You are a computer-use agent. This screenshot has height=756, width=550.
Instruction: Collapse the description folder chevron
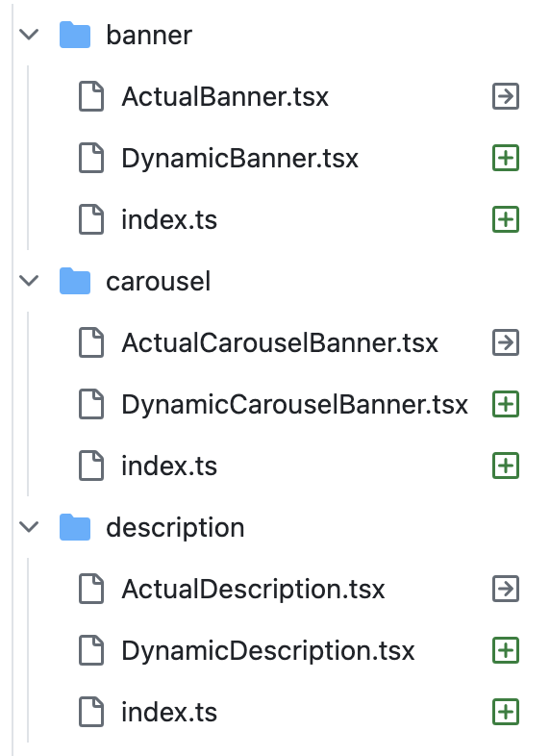click(29, 527)
